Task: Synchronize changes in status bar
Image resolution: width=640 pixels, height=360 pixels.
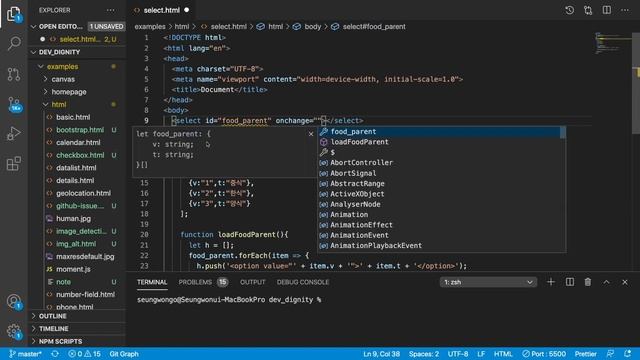Action: tap(55, 354)
